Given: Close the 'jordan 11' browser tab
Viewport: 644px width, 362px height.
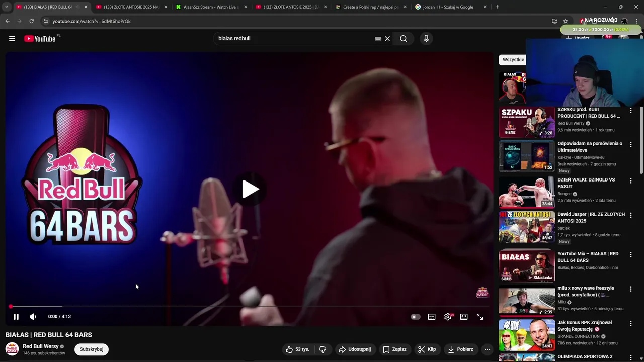Looking at the screenshot, I should [485, 7].
